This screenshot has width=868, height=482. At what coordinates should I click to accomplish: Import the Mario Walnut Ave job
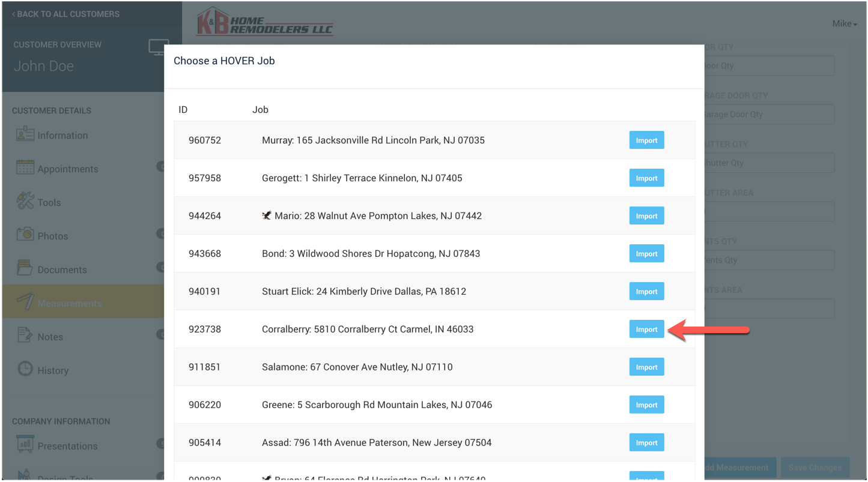[x=646, y=216]
